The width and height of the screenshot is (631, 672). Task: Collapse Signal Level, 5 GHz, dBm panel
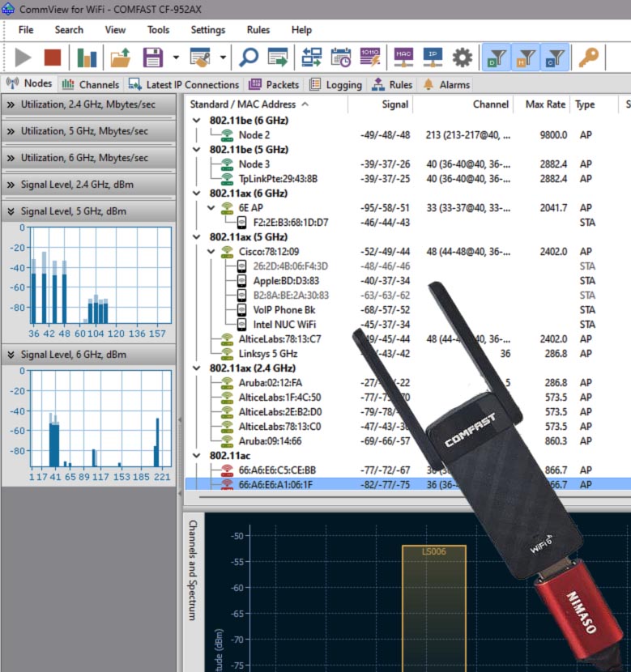pos(89,211)
